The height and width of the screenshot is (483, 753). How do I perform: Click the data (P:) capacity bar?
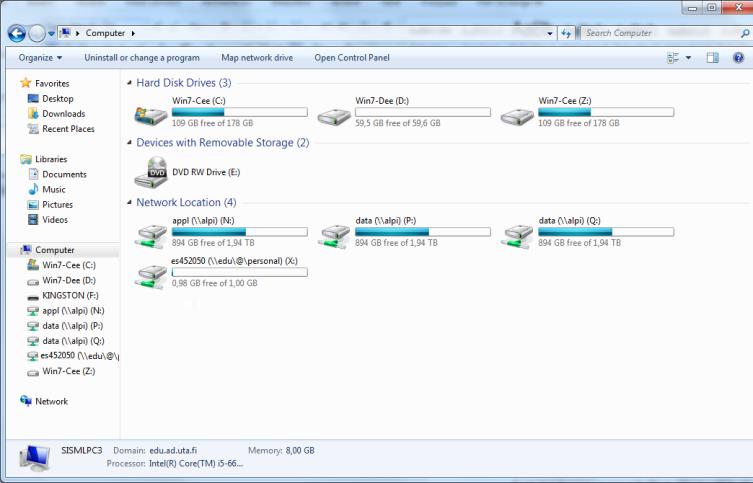(423, 232)
